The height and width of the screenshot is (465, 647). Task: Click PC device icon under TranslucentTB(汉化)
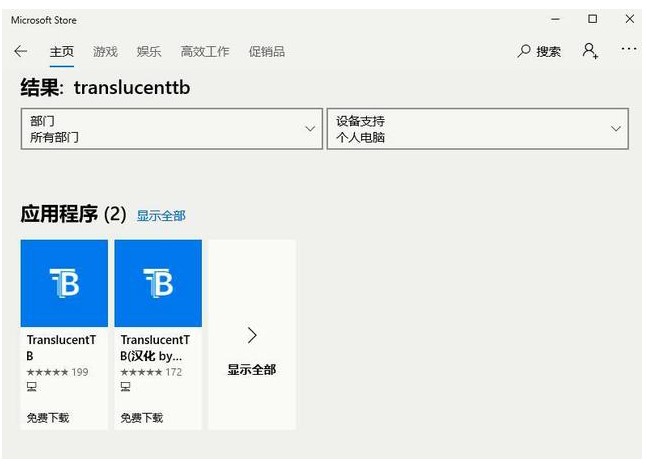125,386
